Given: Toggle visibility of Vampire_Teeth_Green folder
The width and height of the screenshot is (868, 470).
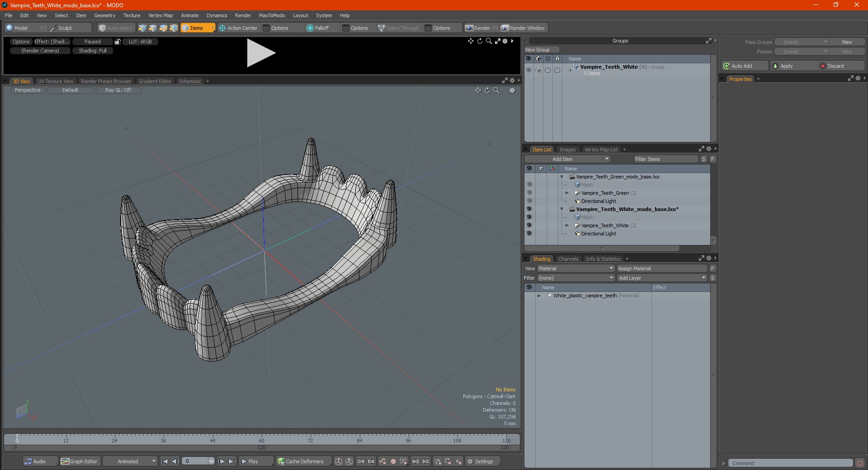Looking at the screenshot, I should [529, 193].
